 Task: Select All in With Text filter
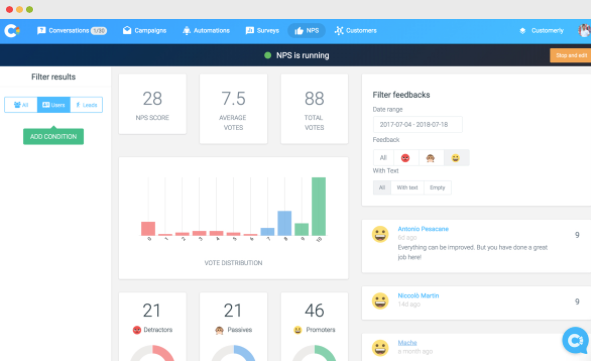pos(382,187)
